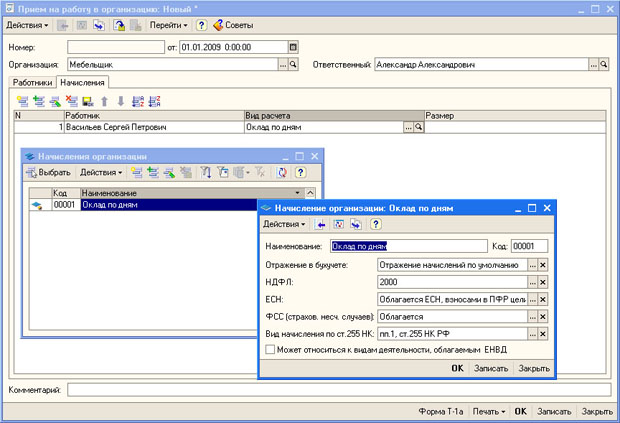Viewport: 620px width, 423px height.
Task: Click help question icon in Оклад по дням dialog
Action: pos(375,224)
